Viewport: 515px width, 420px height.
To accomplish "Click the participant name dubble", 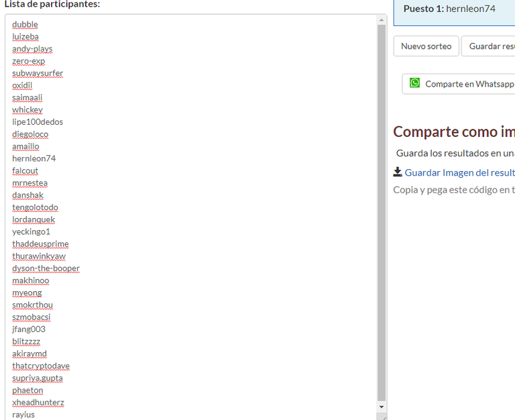I will point(25,24).
